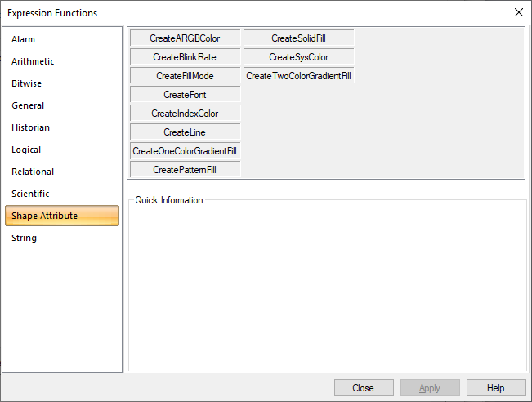The height and width of the screenshot is (402, 532).
Task: Choose CreateOneColorGradientFill function
Action: tap(185, 151)
